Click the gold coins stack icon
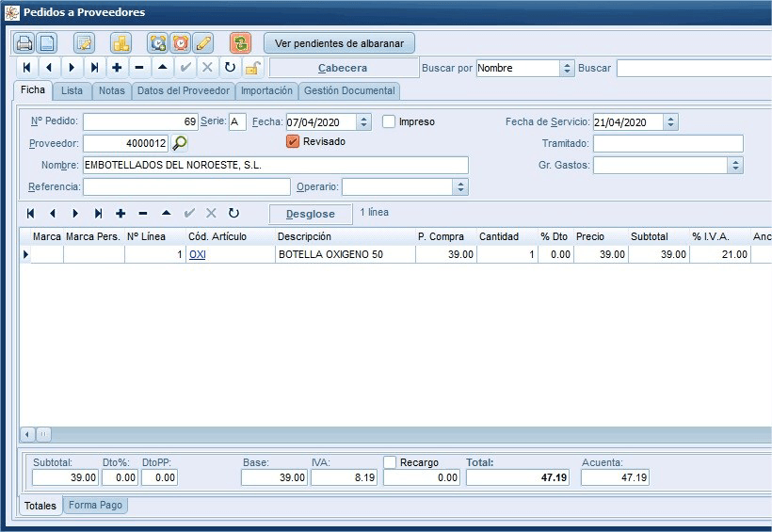The width and height of the screenshot is (772, 532). click(x=121, y=43)
